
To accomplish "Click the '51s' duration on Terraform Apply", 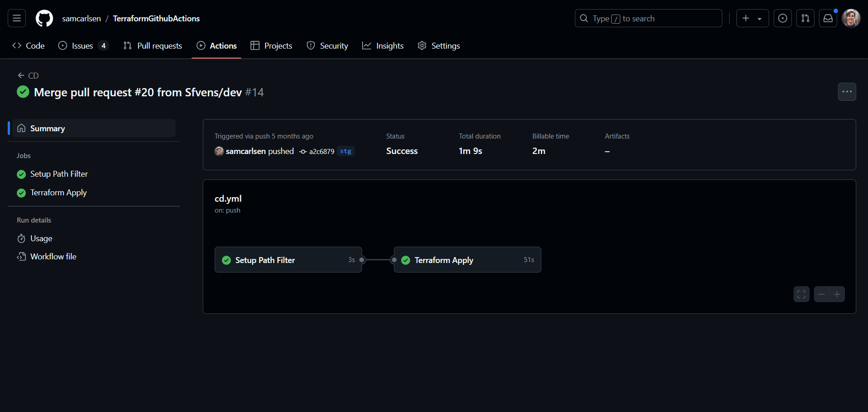I will (529, 260).
